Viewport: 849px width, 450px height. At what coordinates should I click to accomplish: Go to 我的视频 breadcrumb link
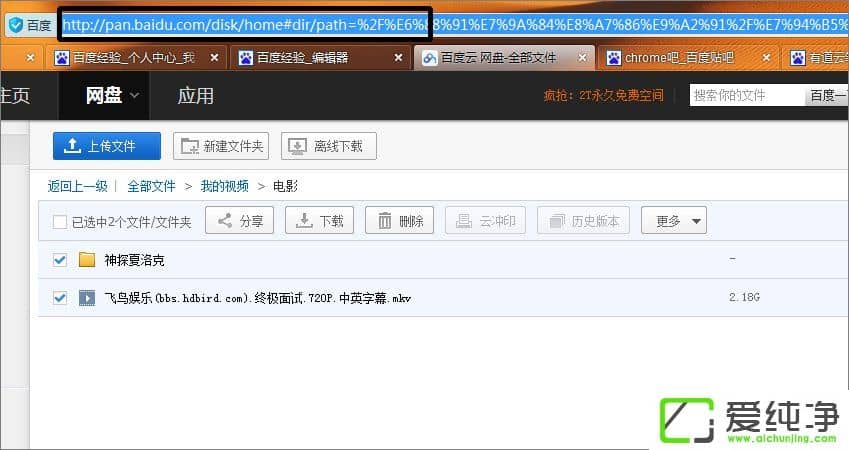click(x=224, y=186)
